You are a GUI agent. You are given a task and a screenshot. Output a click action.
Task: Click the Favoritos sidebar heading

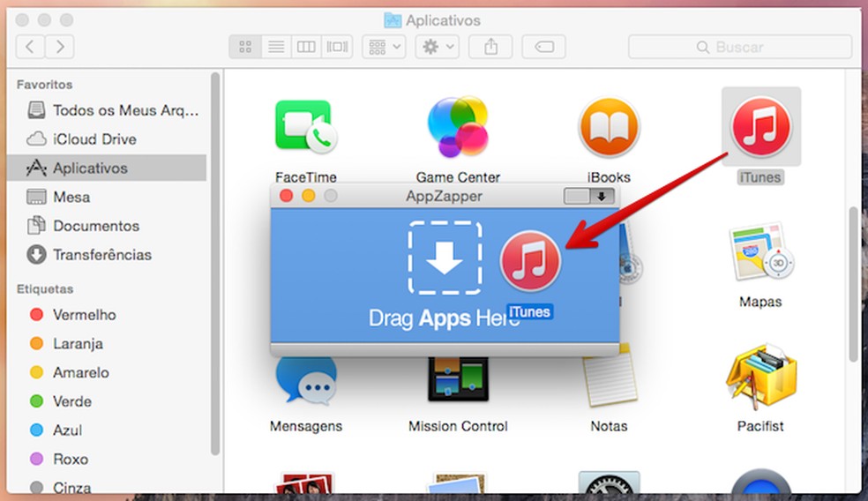click(x=45, y=85)
